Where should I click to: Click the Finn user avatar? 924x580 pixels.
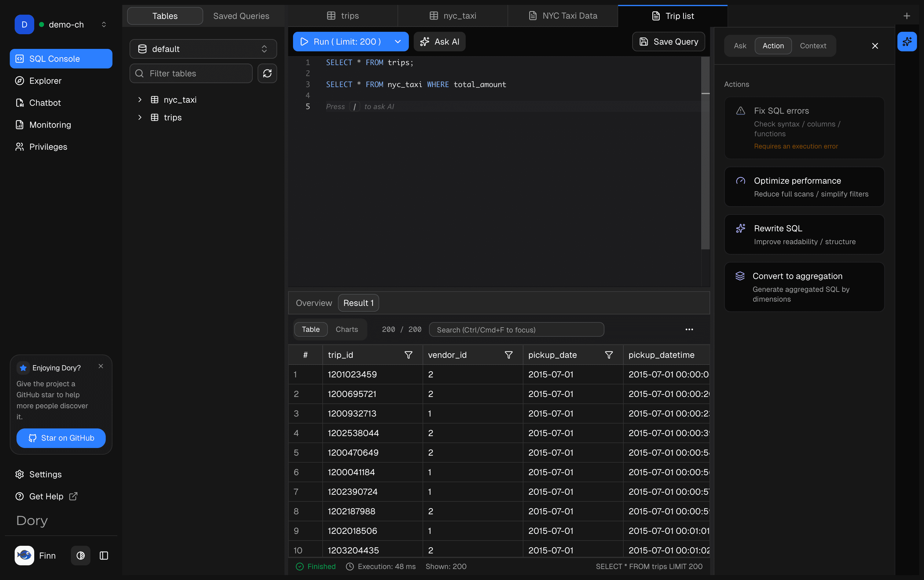24,555
